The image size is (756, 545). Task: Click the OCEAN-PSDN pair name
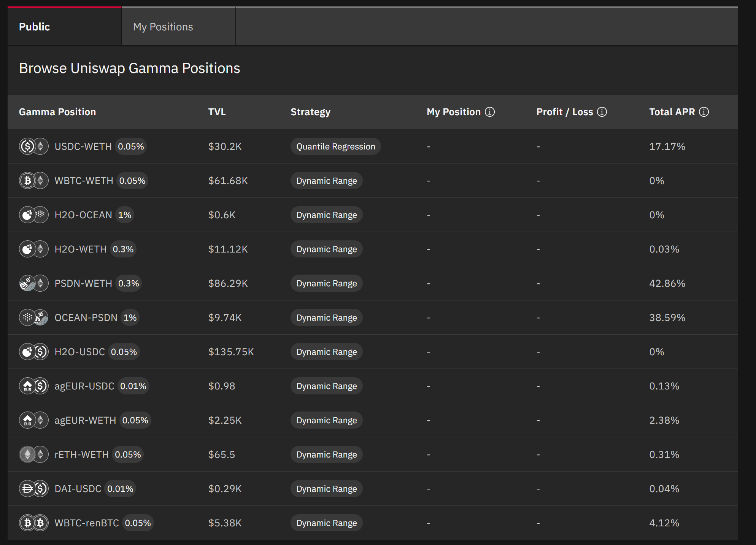86,318
